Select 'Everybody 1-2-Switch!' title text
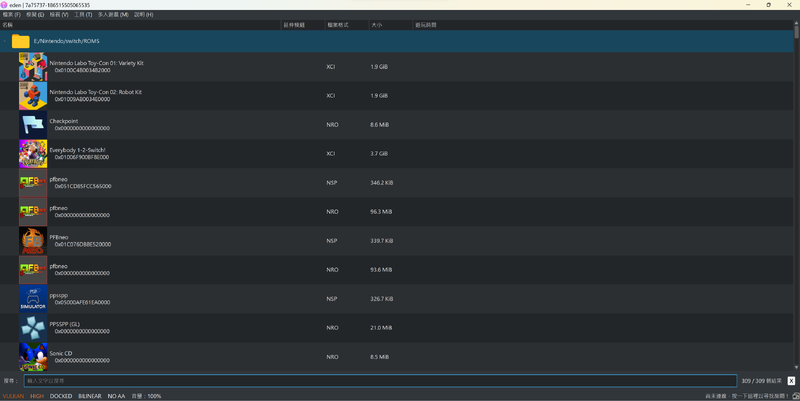This screenshot has width=800, height=401. click(x=78, y=150)
